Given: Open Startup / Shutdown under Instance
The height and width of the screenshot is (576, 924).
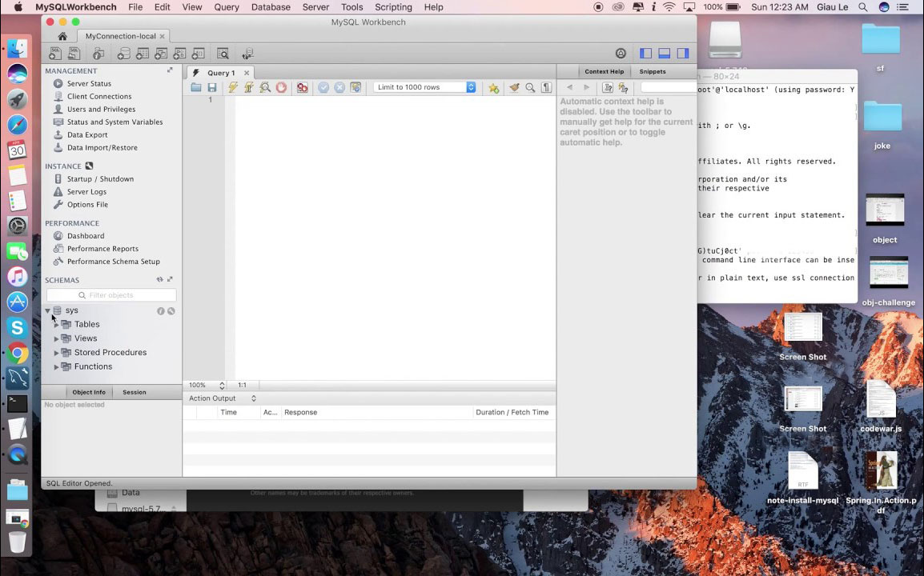Looking at the screenshot, I should coord(100,179).
